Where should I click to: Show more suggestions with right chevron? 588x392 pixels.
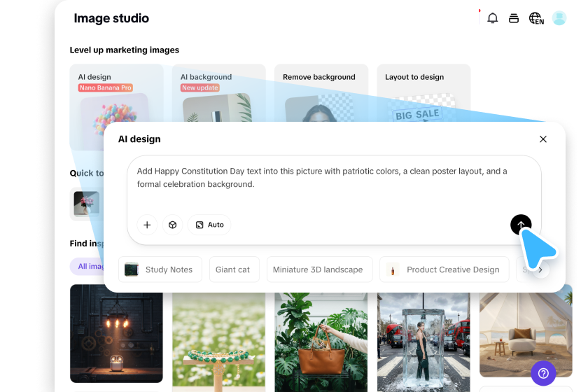(x=540, y=269)
